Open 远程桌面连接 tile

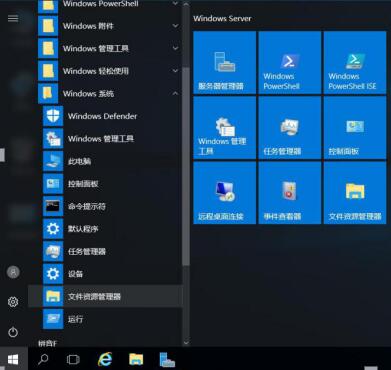click(225, 193)
